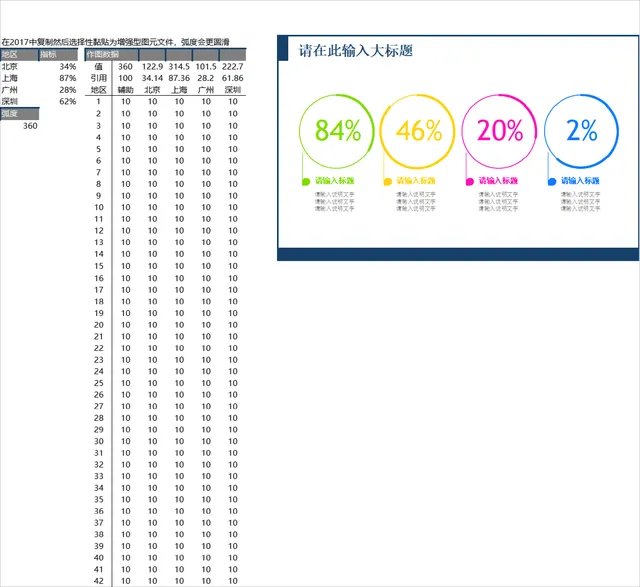Select the 314.5 value cell
This screenshot has height=587, width=640.
(x=179, y=67)
